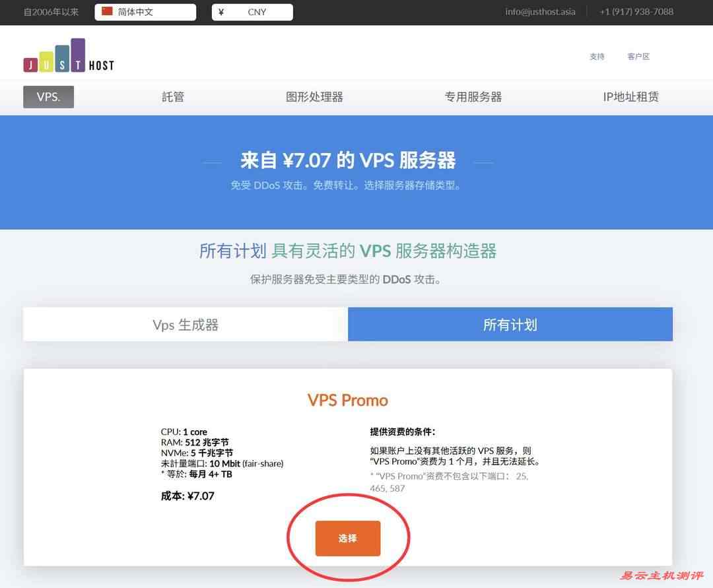Viewport: 713px width, 588px height.
Task: Open the CNY currency dropdown
Action: coord(252,13)
